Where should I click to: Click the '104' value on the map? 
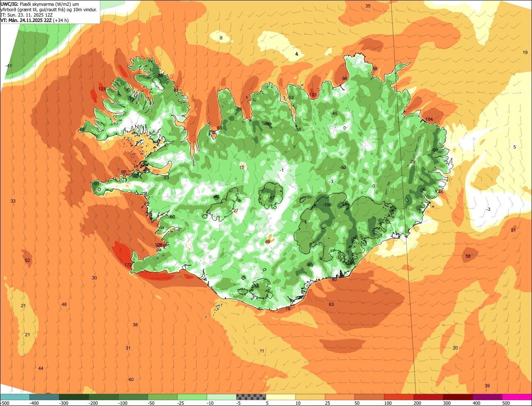tap(429, 119)
